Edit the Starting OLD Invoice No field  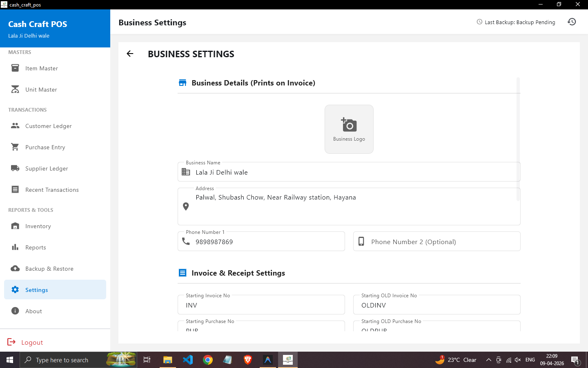click(437, 305)
